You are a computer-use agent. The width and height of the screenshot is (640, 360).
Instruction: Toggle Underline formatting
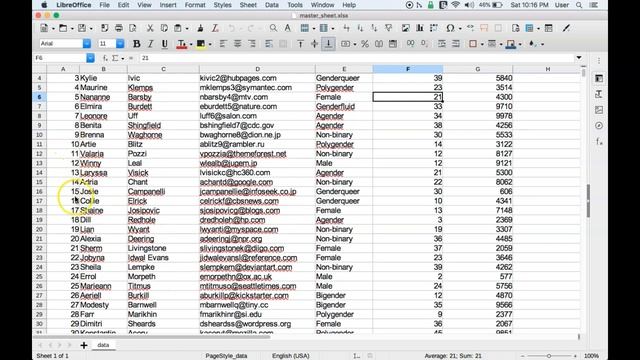(x=164, y=44)
